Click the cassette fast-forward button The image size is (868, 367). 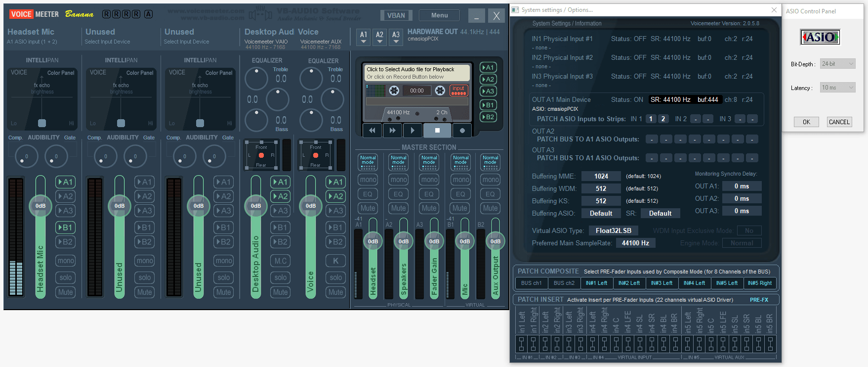tap(392, 131)
